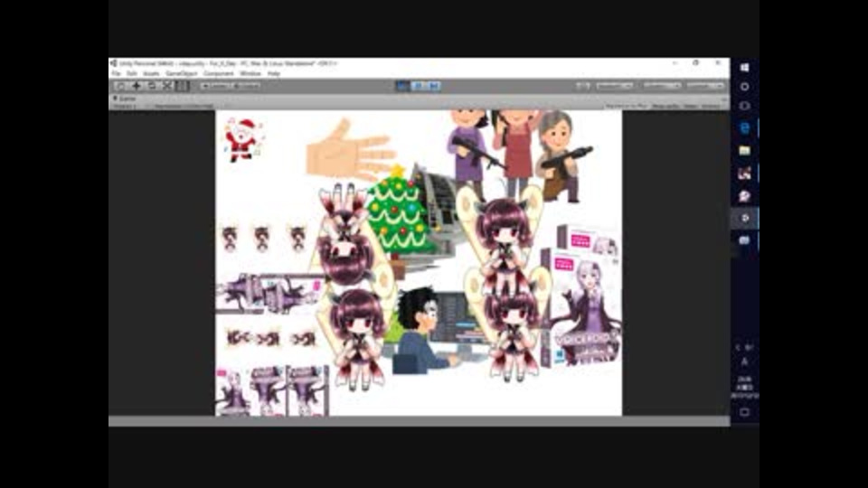This screenshot has height=488, width=868.
Task: Click the IME input mode indicator
Action: (x=744, y=361)
